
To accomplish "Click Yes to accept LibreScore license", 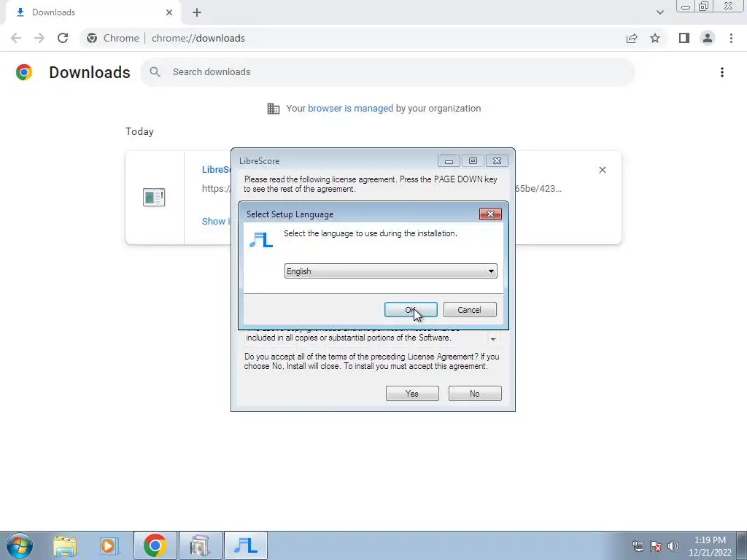I will (412, 393).
